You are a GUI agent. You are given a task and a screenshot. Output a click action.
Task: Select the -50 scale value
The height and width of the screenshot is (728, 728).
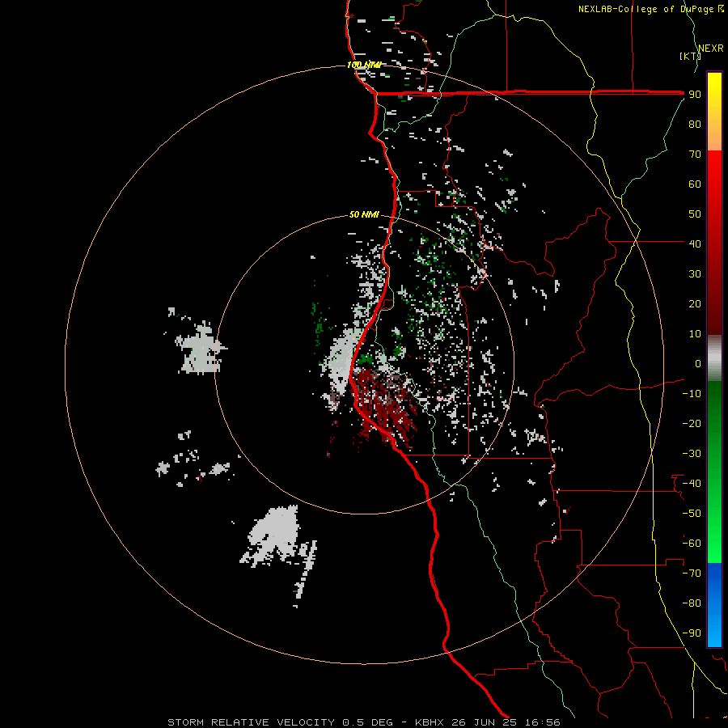click(x=692, y=514)
